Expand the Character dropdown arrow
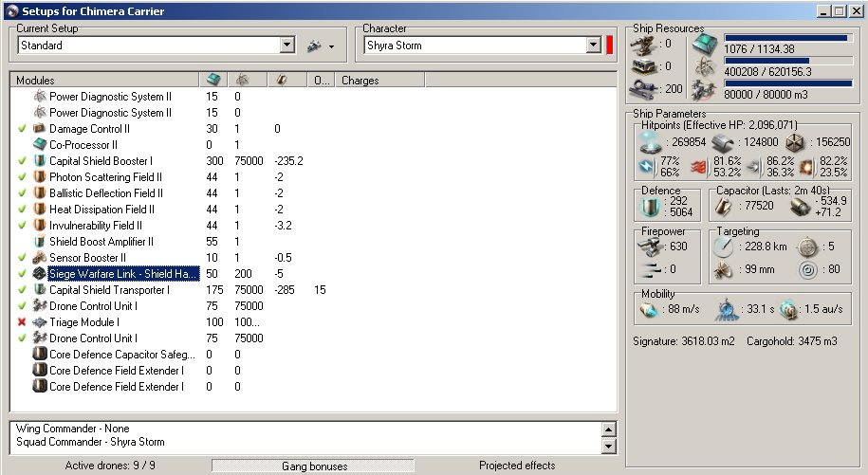Viewport: 868px width, 475px height. [x=594, y=46]
